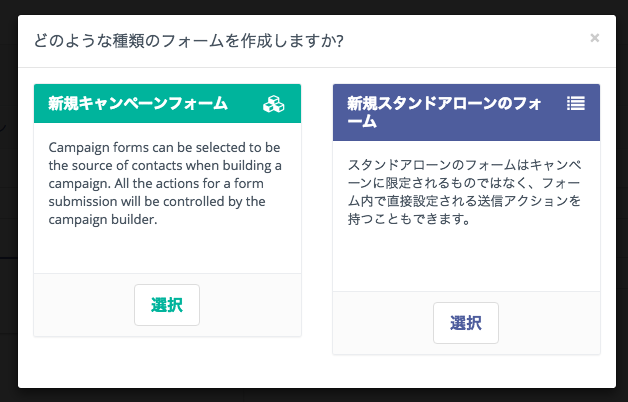Click the grey footer of the standalone card

pos(380,322)
